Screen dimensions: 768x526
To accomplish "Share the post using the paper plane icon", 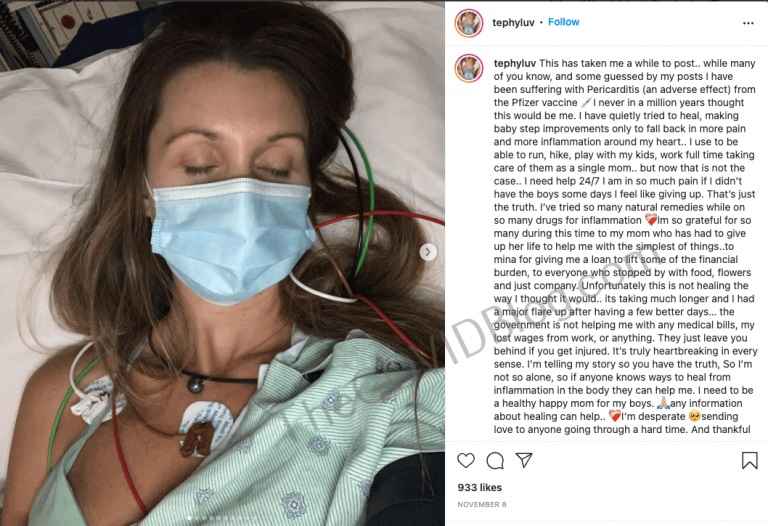I will point(524,460).
